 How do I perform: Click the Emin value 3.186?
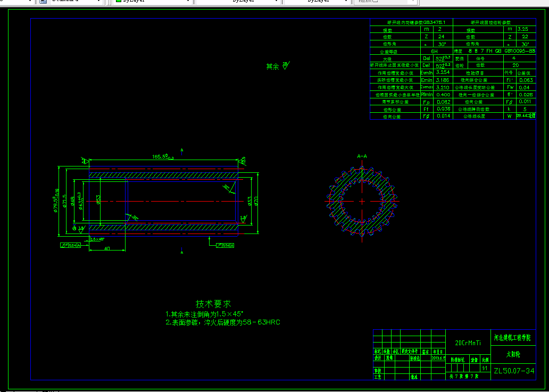(x=443, y=80)
